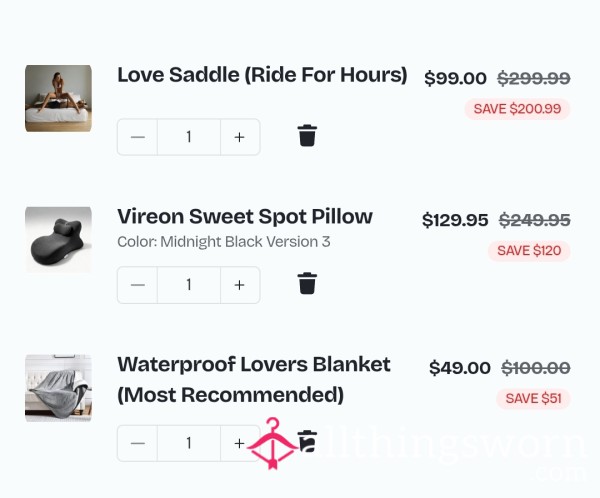Click the Love Saddle quantity field
This screenshot has height=498, width=600.
pos(189,137)
